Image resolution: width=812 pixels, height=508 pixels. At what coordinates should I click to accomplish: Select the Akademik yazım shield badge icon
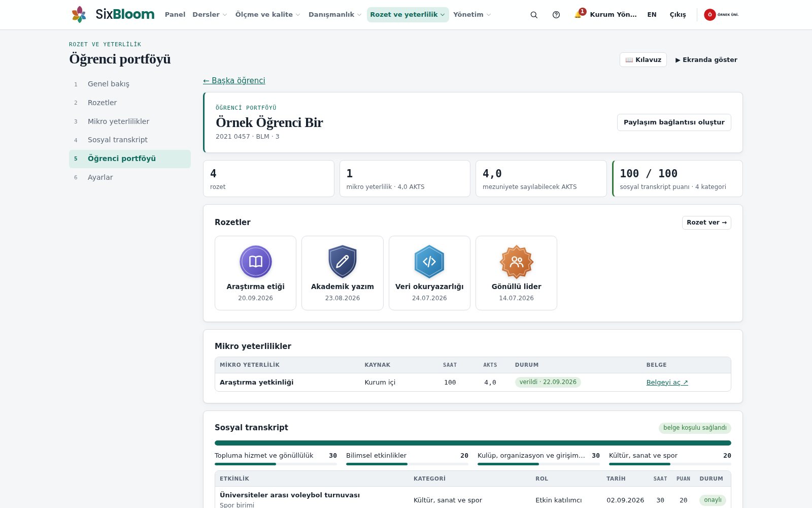[343, 262]
